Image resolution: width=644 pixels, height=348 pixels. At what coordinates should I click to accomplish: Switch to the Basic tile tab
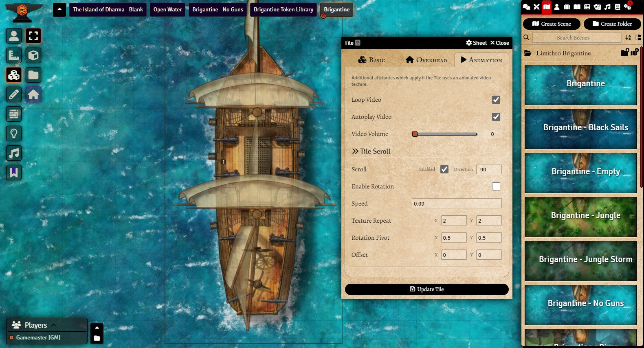click(371, 60)
